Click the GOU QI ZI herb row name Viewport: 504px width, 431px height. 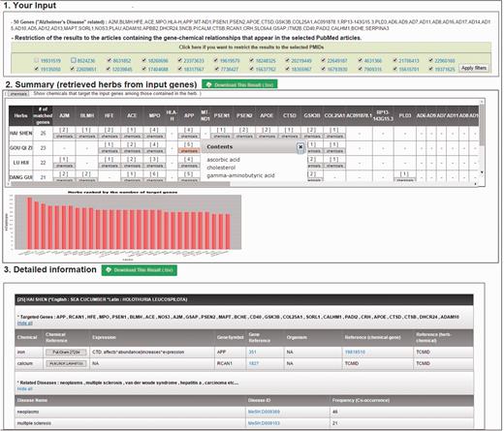(21, 148)
